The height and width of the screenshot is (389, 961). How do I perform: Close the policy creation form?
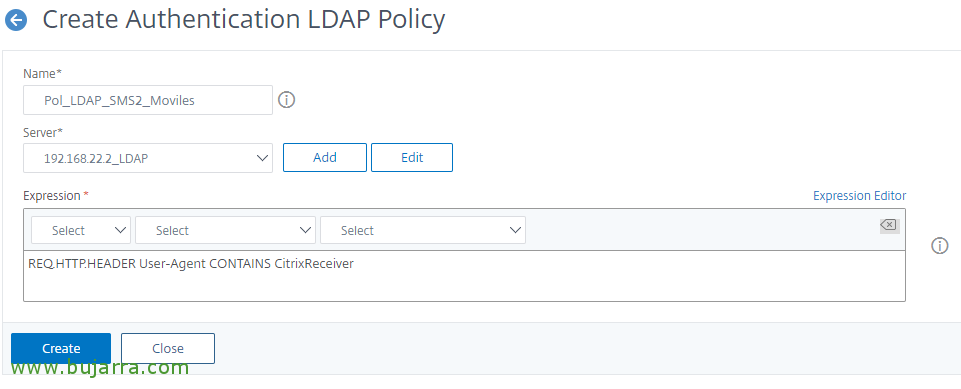pyautogui.click(x=168, y=349)
